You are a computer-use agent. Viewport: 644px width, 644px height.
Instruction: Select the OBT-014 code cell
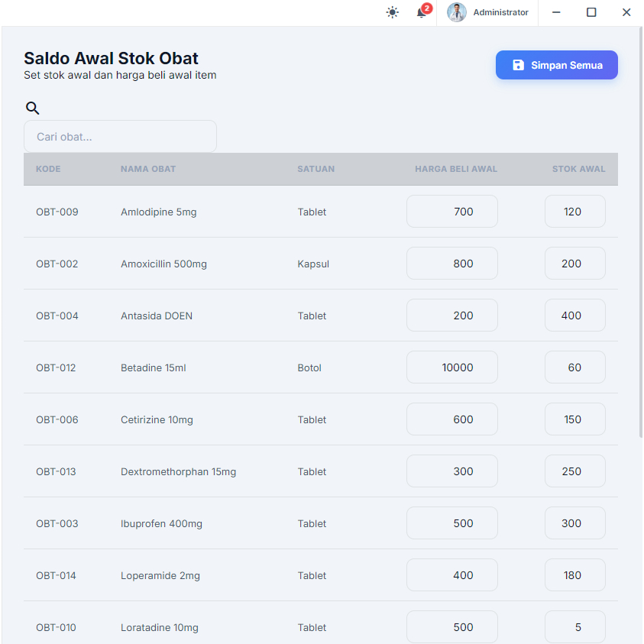[x=56, y=575]
